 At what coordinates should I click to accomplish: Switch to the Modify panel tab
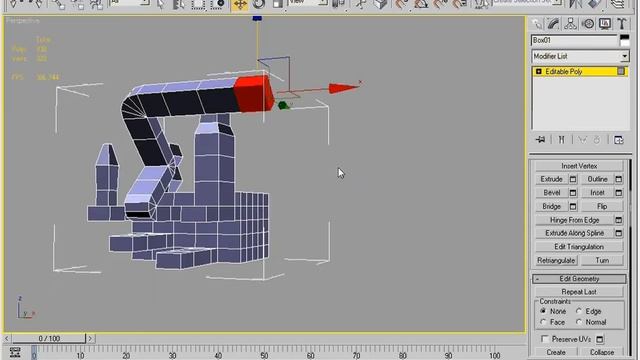point(553,24)
